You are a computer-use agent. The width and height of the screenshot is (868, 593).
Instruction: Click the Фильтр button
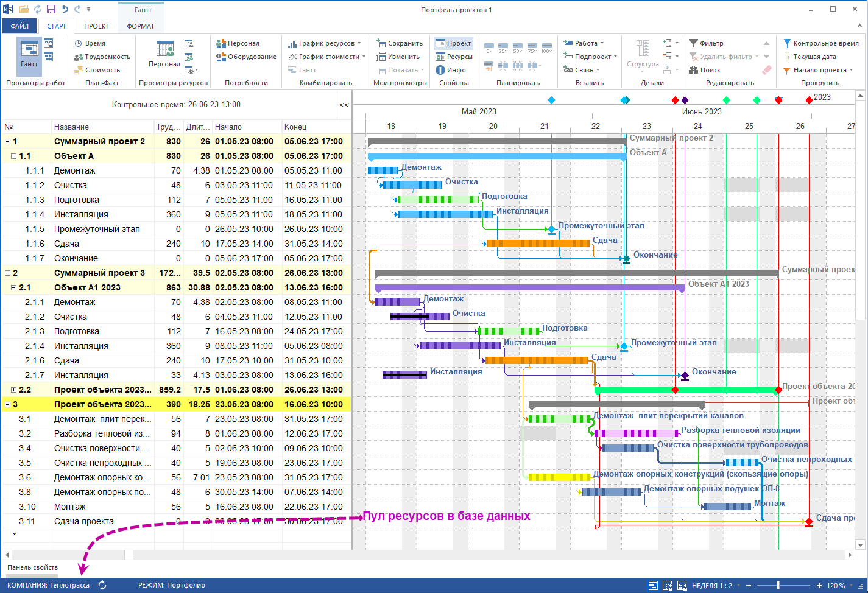click(x=707, y=43)
